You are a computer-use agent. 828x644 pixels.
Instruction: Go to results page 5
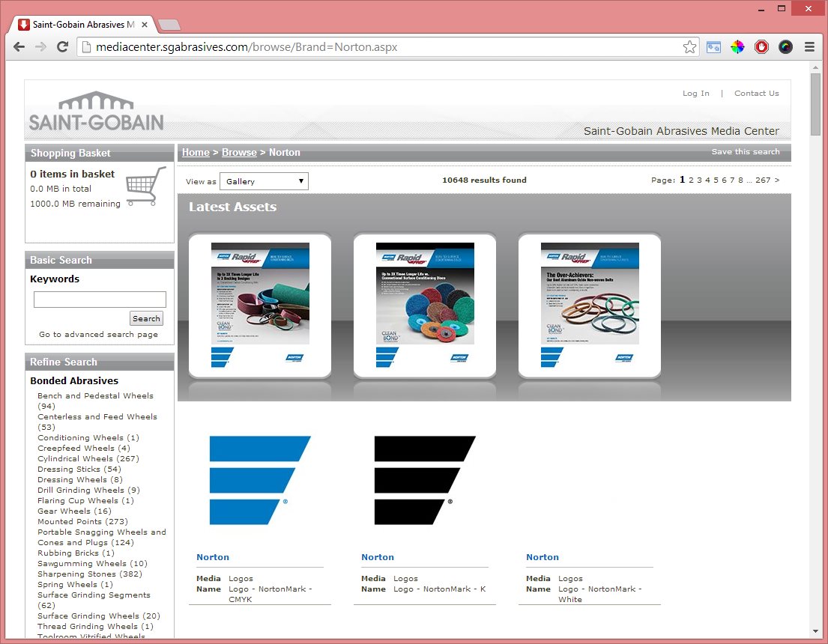(716, 180)
